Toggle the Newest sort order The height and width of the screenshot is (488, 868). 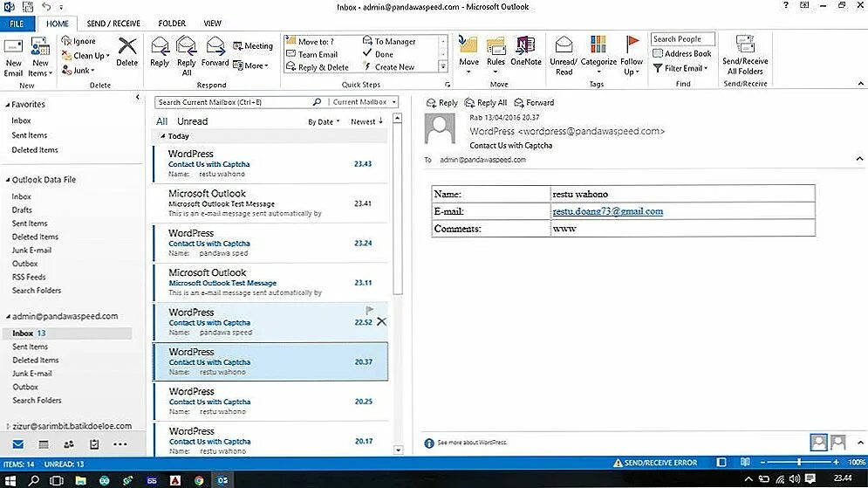(367, 121)
